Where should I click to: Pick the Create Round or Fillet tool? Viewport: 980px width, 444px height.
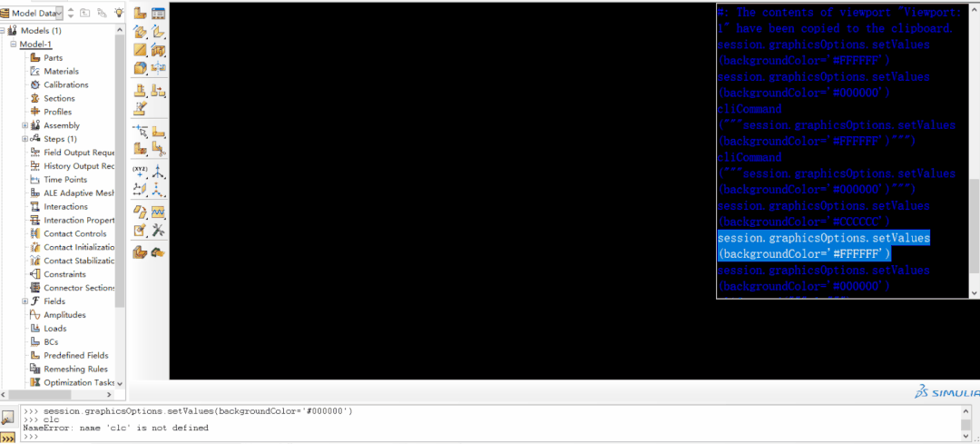141,67
